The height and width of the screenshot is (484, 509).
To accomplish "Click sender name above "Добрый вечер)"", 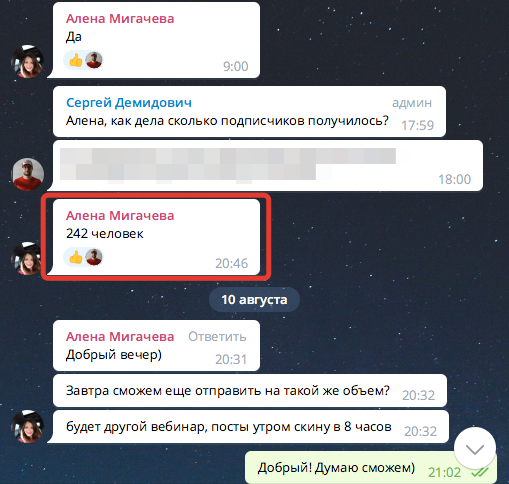I will click(120, 337).
